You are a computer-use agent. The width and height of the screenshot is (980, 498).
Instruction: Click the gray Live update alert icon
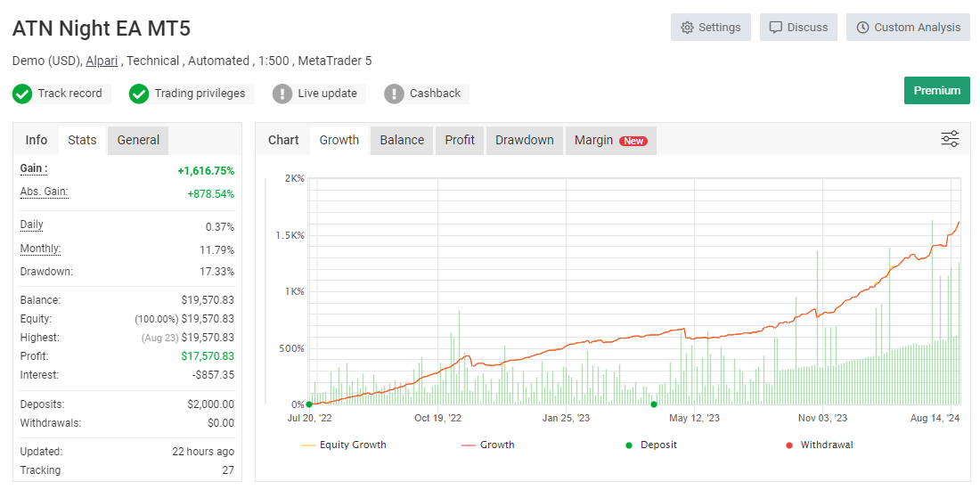pyautogui.click(x=282, y=94)
